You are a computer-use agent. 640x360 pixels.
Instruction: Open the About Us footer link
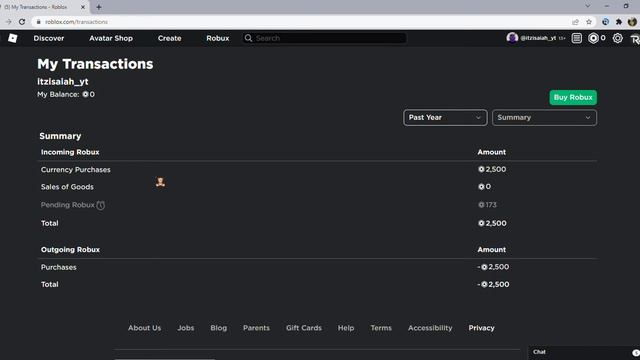[144, 328]
